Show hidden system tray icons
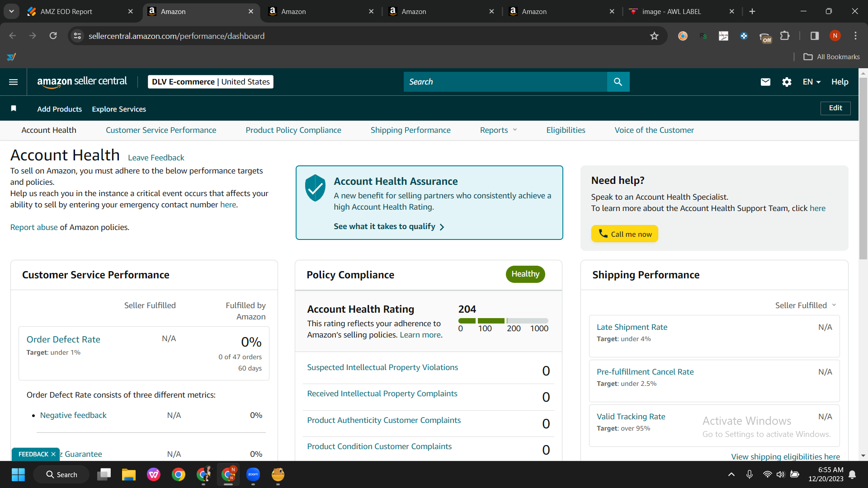Viewport: 868px width, 488px height. 731,474
